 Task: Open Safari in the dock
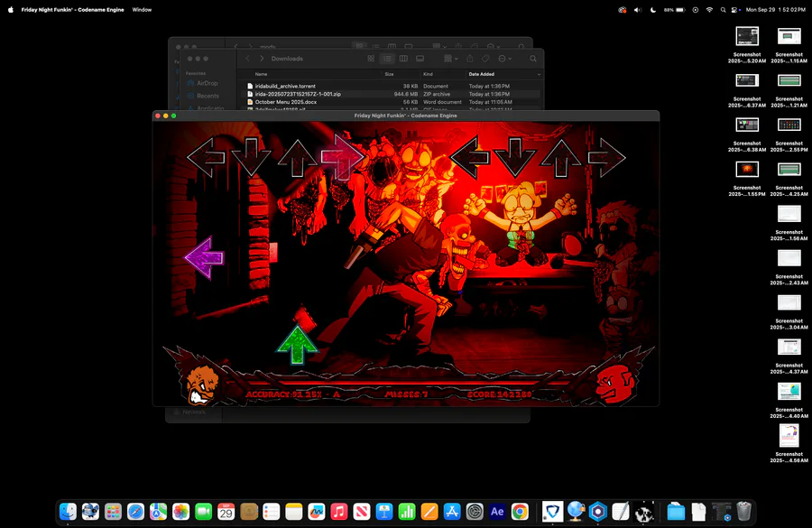[135, 512]
